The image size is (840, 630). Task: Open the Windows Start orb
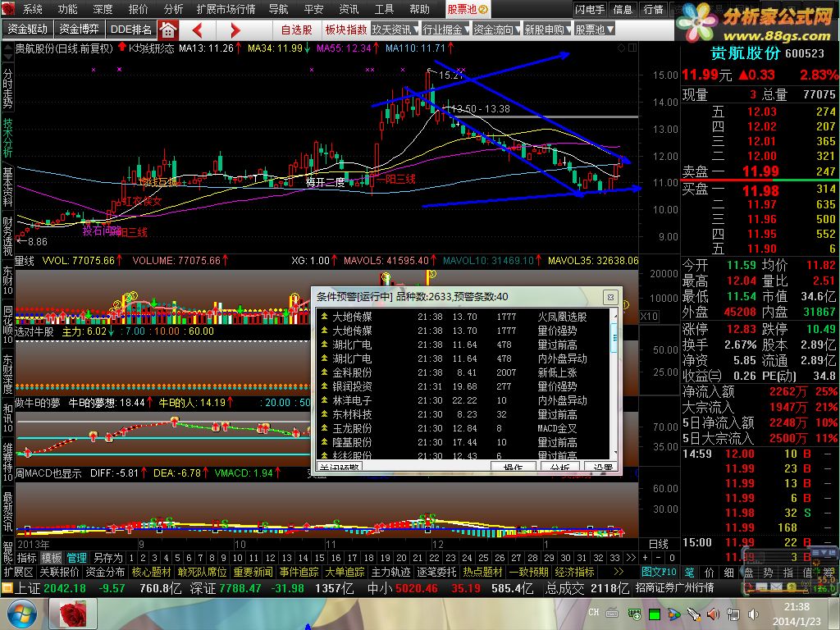pyautogui.click(x=21, y=614)
